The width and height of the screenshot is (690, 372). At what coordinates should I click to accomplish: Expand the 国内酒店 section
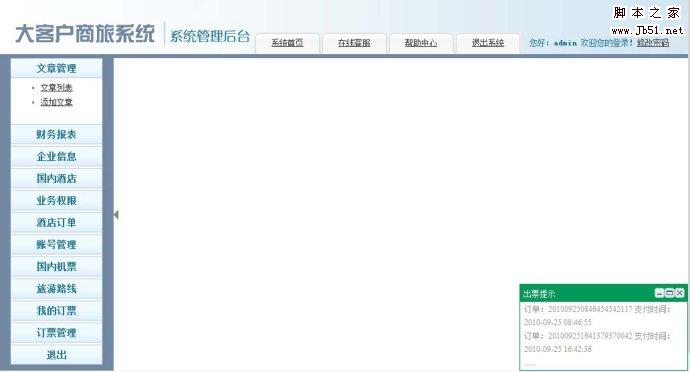[56, 178]
